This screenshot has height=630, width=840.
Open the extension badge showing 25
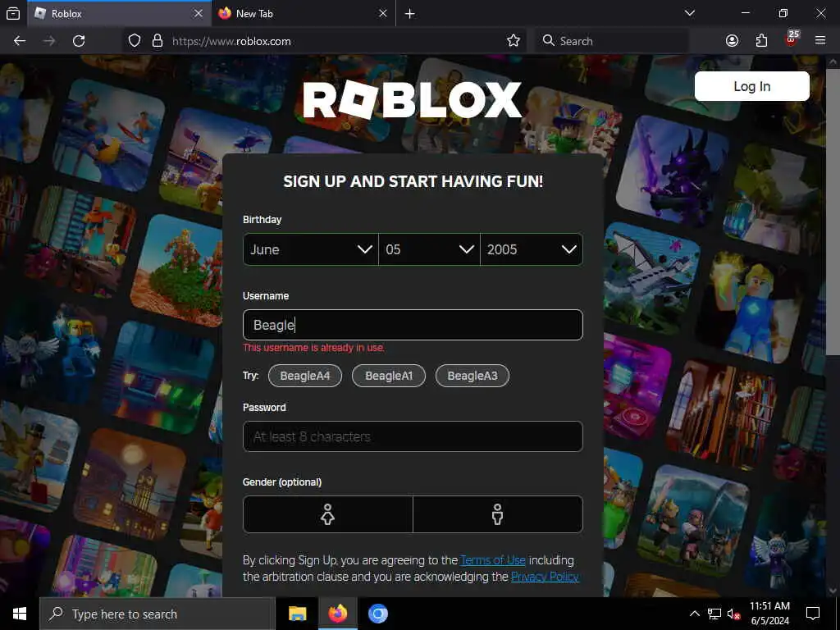(792, 39)
